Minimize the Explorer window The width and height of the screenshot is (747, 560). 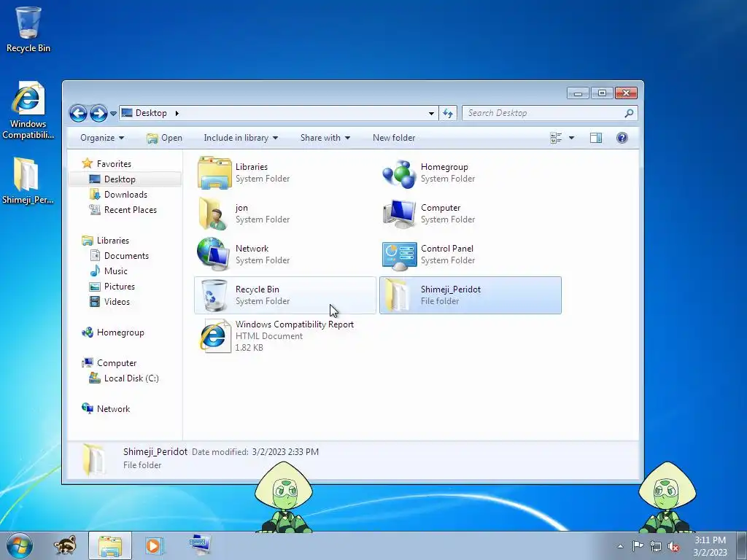pos(578,93)
